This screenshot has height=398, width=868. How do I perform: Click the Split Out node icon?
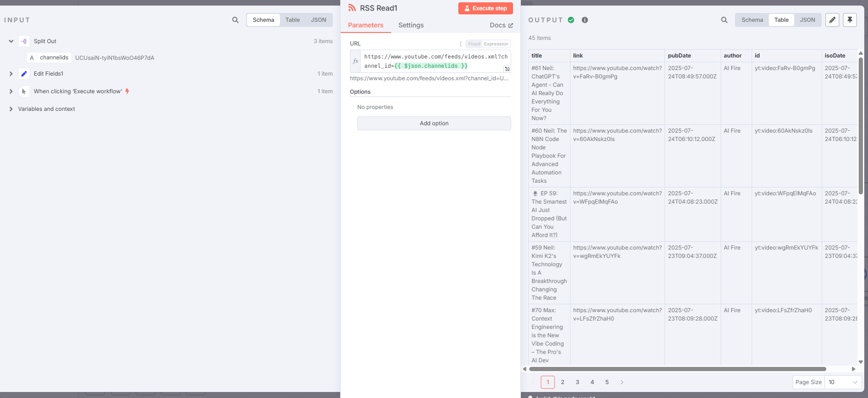click(x=24, y=41)
